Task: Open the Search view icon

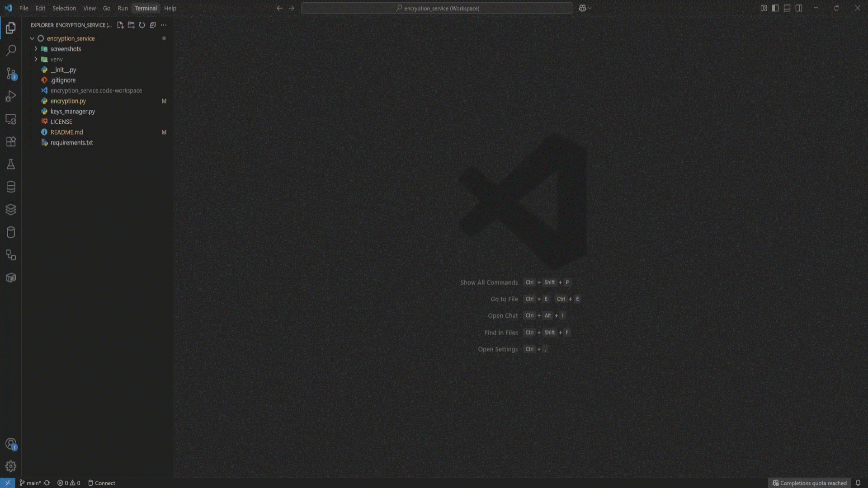Action: coord(11,50)
